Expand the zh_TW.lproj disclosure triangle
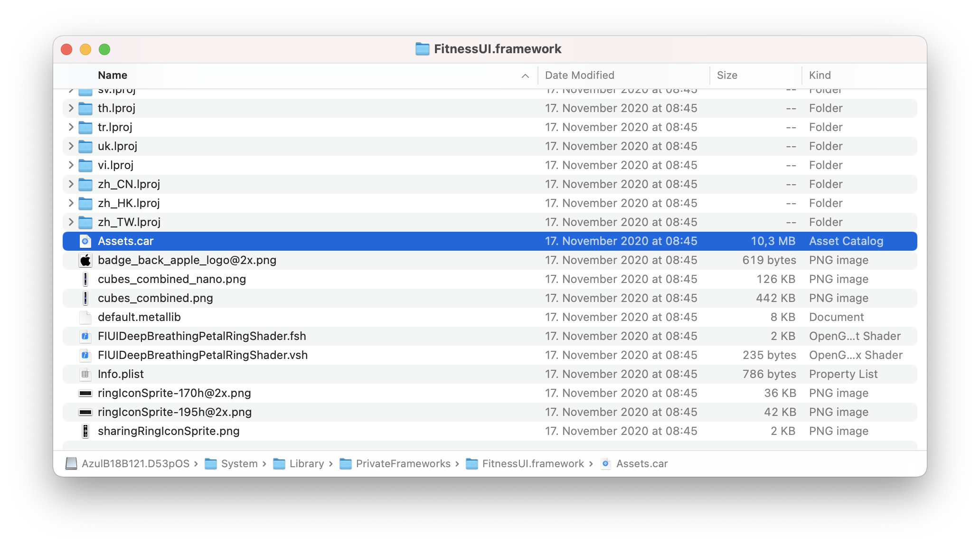 point(71,222)
